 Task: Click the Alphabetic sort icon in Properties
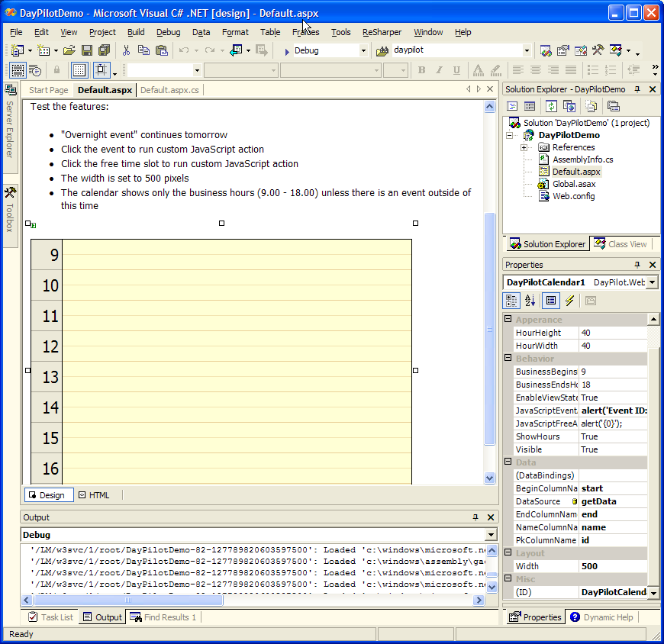pos(530,301)
